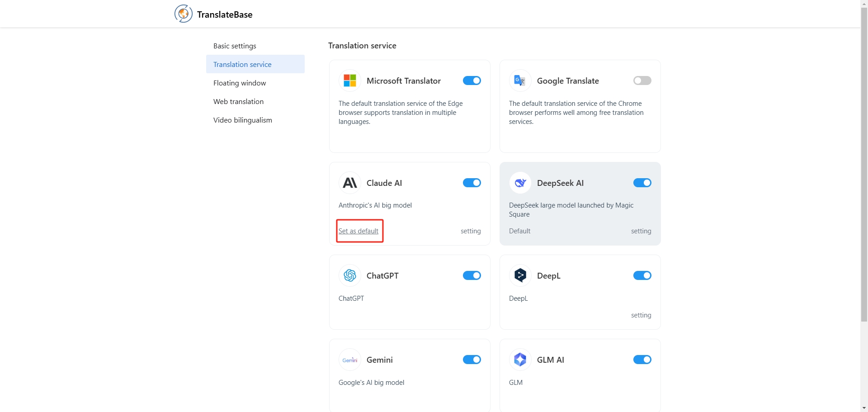Click the Claude AI logo icon

(x=350, y=183)
